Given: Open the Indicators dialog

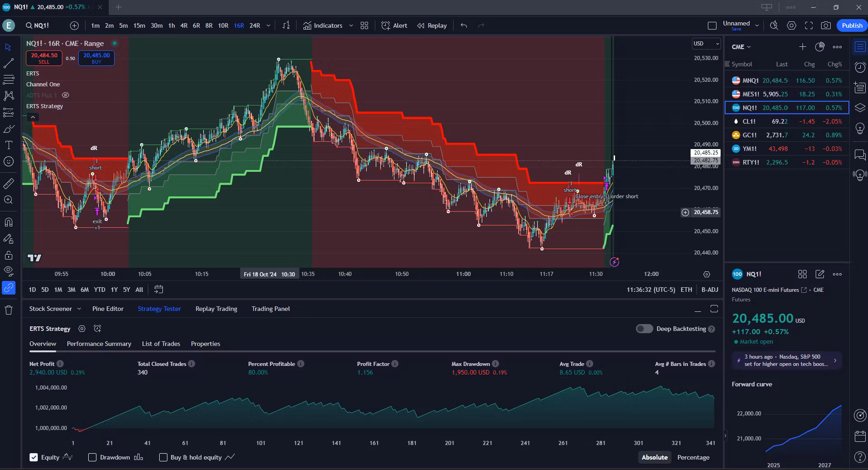Looking at the screenshot, I should (323, 25).
